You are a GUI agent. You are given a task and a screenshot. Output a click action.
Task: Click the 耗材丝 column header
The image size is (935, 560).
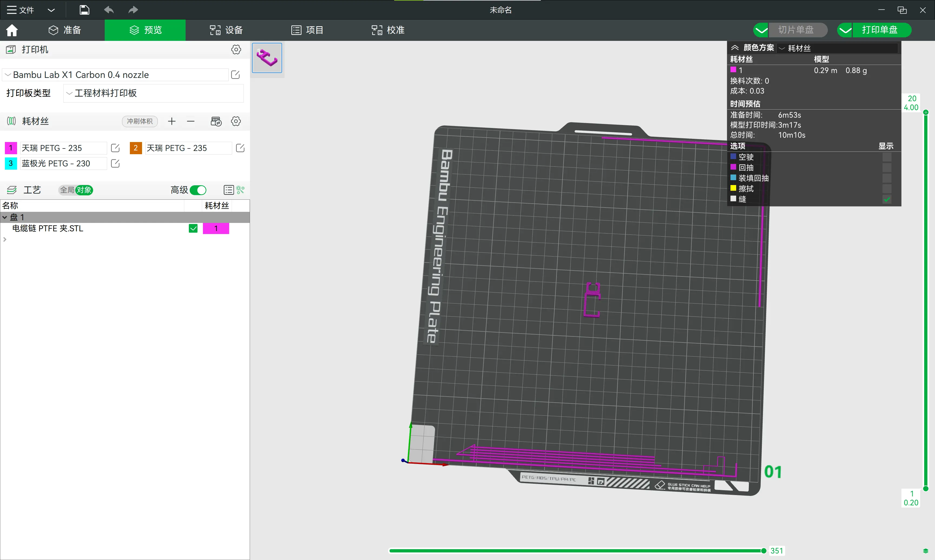(217, 206)
